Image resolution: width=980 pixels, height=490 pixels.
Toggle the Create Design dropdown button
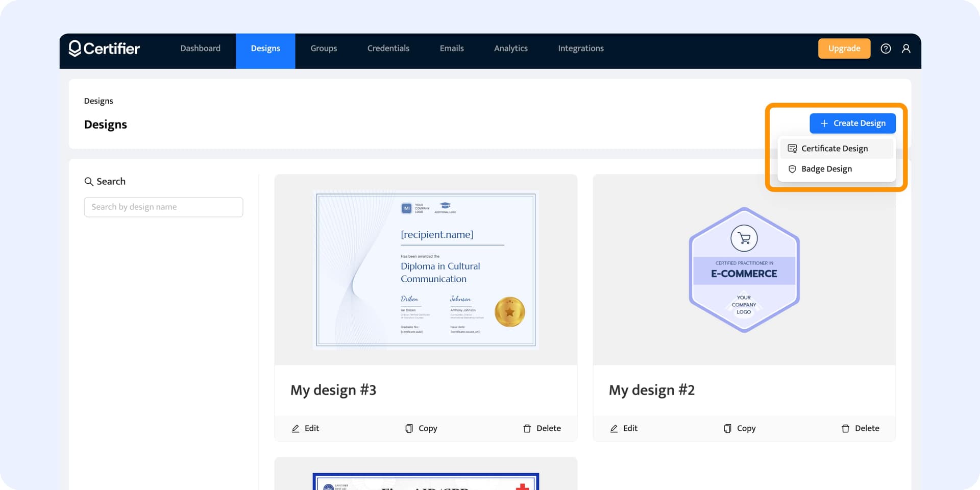click(852, 124)
